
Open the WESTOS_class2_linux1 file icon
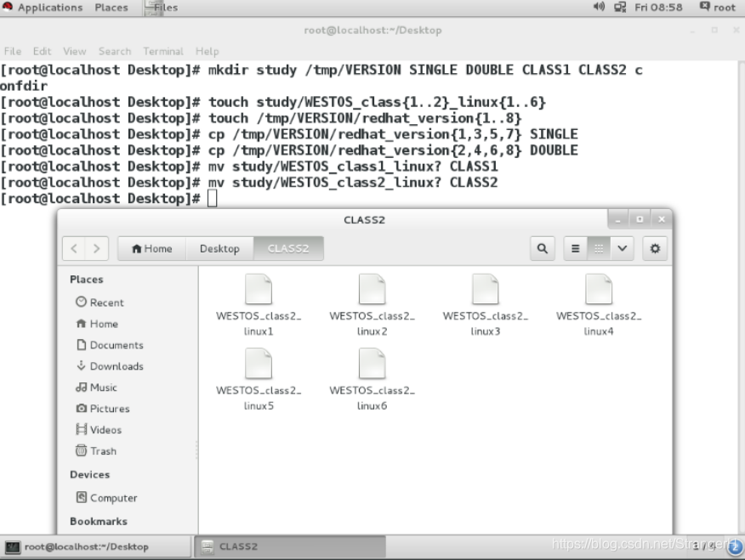coord(259,289)
